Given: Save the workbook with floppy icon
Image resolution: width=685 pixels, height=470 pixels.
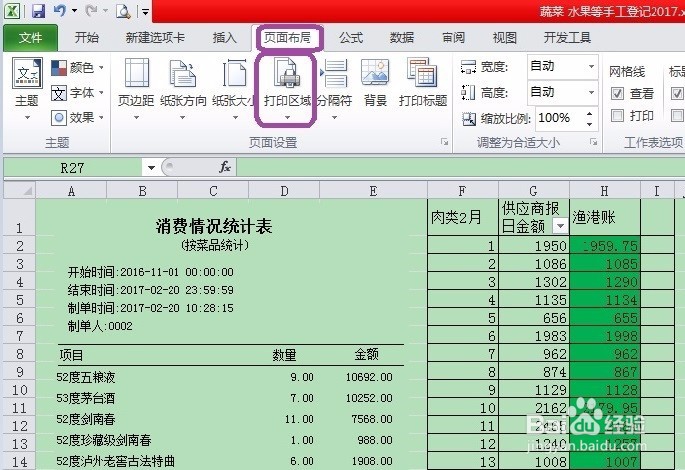Looking at the screenshot, I should point(38,10).
